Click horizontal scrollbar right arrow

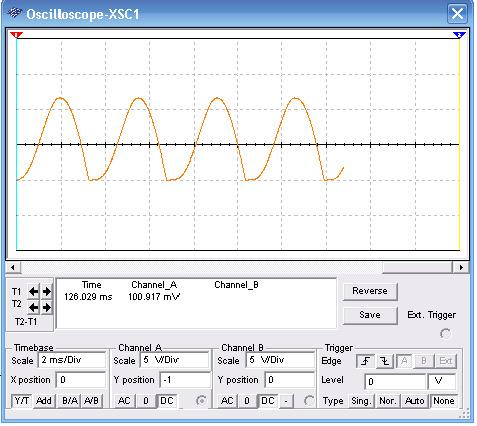tap(461, 267)
